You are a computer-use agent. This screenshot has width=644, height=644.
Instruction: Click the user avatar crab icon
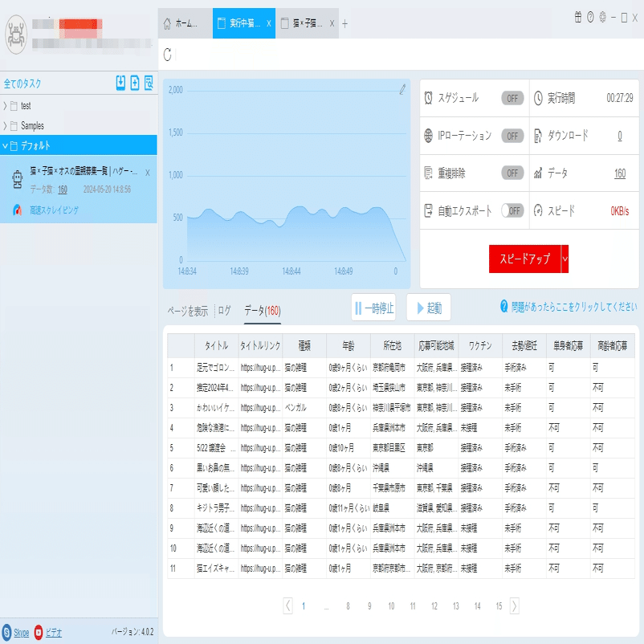[16, 35]
